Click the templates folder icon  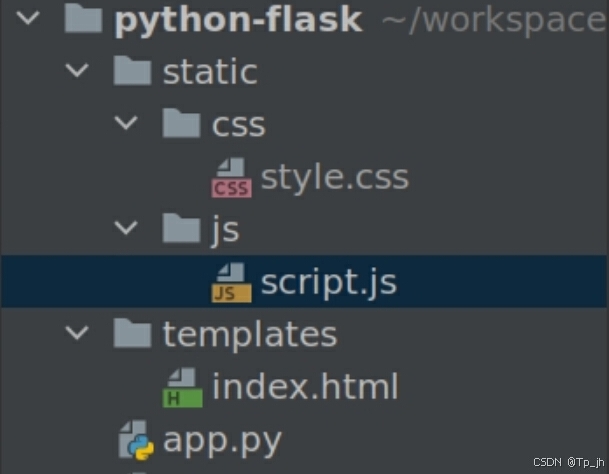click(x=132, y=333)
